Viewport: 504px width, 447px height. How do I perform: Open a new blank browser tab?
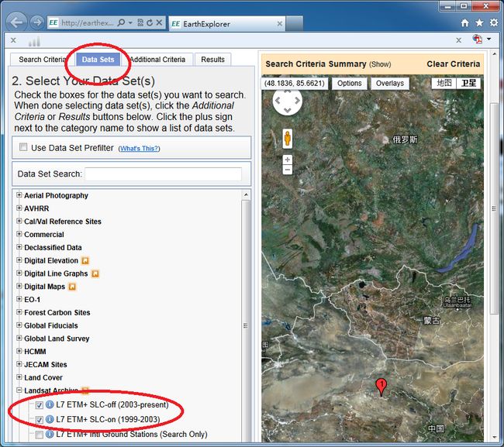294,23
